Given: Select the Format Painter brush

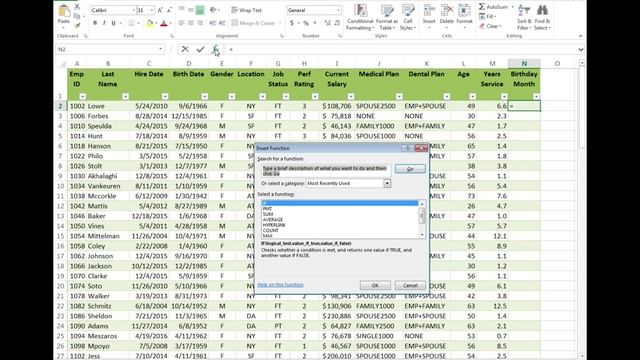Looking at the screenshot, I should [x=77, y=25].
